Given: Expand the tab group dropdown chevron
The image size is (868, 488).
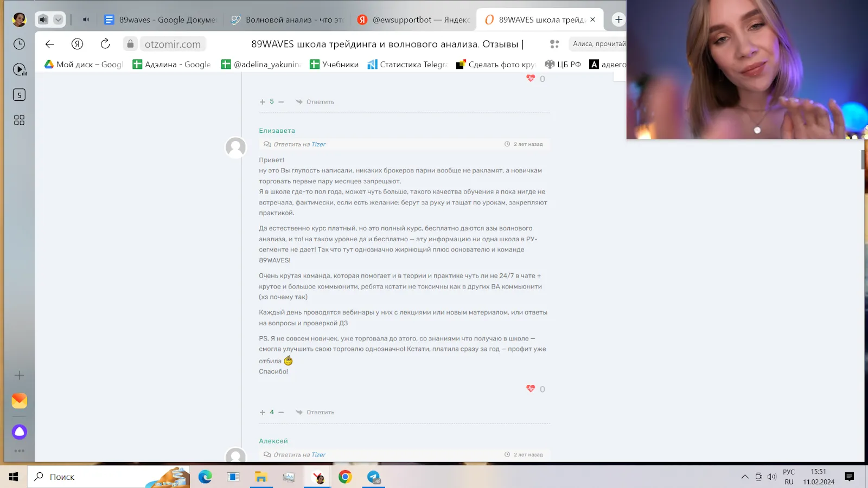Looking at the screenshot, I should coord(59,20).
